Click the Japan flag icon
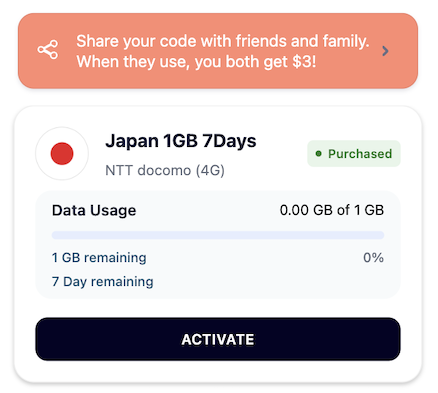438x393 pixels. (x=62, y=154)
